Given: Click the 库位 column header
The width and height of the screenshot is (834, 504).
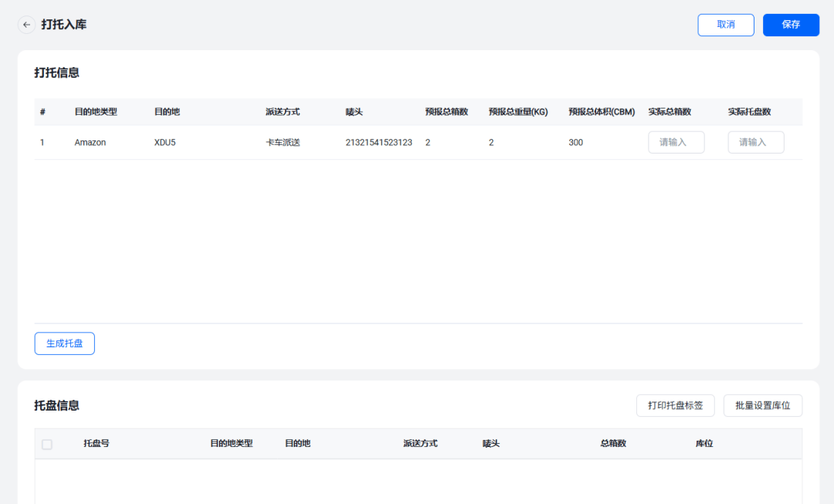Looking at the screenshot, I should click(703, 444).
